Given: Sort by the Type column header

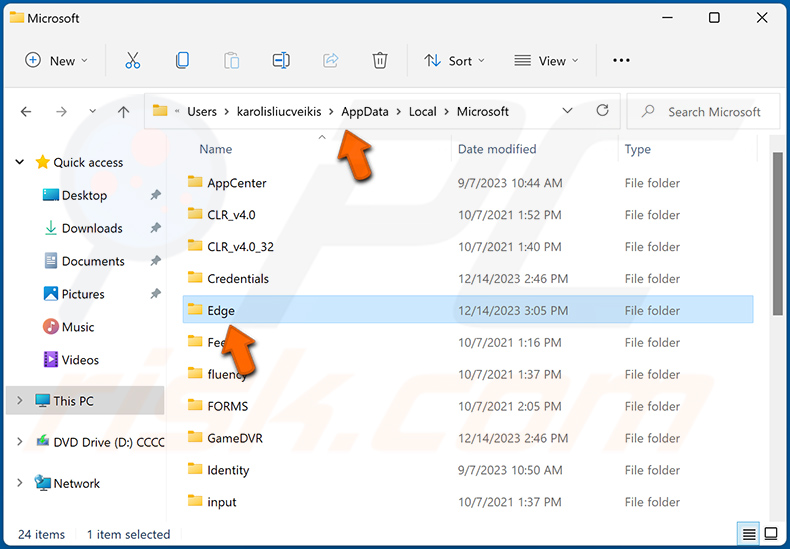Looking at the screenshot, I should [637, 149].
